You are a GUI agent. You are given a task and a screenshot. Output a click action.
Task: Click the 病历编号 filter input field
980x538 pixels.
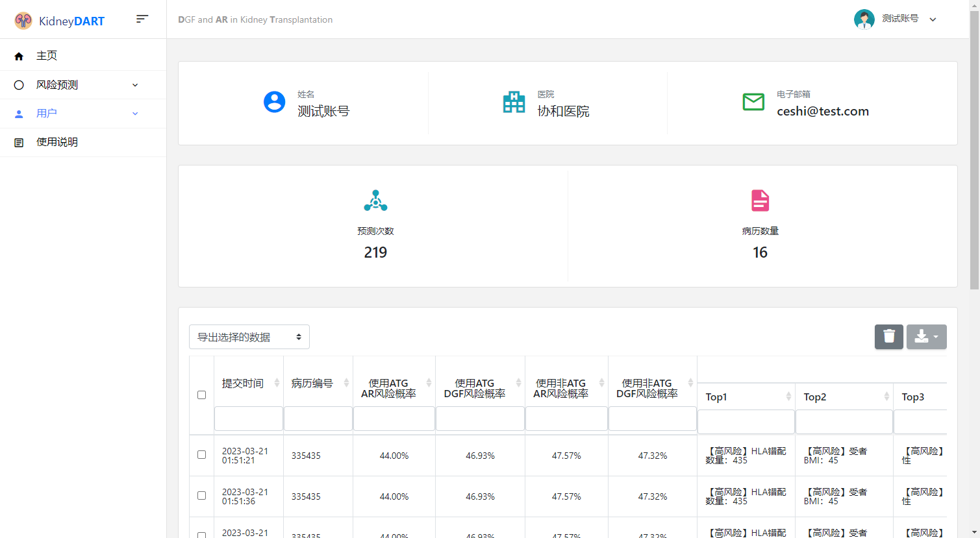click(x=318, y=419)
